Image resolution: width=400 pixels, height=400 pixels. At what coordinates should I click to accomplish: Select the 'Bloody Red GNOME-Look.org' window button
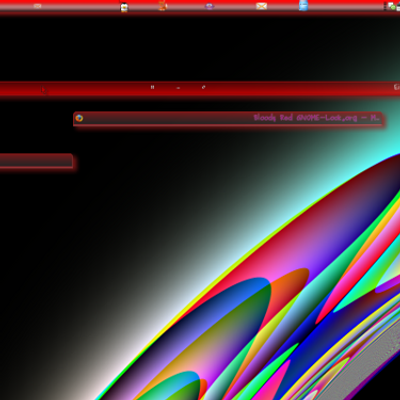228,119
